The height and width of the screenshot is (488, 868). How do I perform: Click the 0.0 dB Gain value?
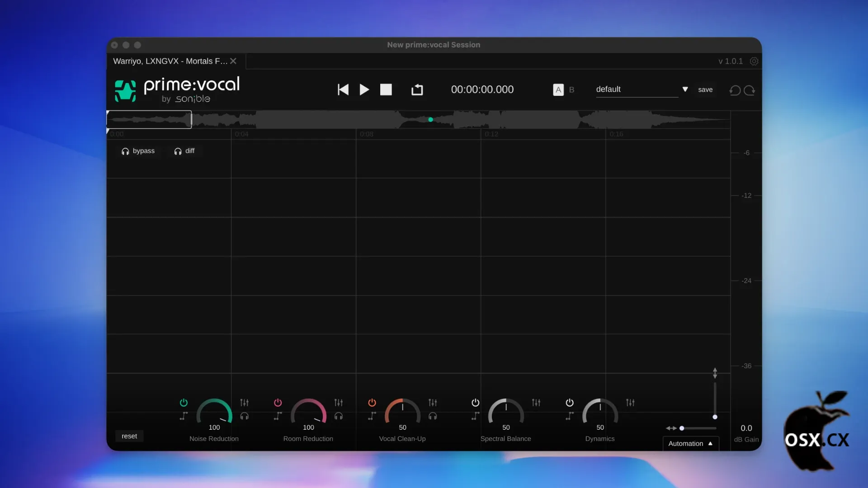tap(746, 428)
